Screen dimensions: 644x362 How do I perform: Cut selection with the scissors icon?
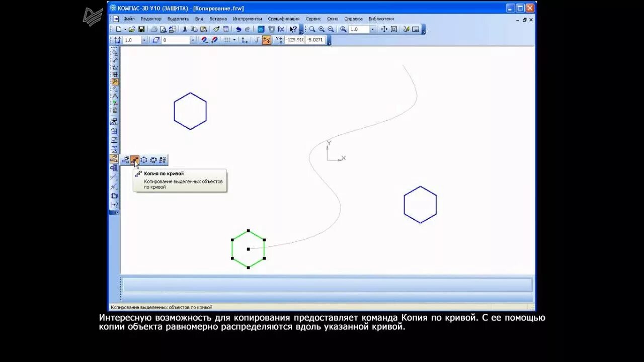185,29
